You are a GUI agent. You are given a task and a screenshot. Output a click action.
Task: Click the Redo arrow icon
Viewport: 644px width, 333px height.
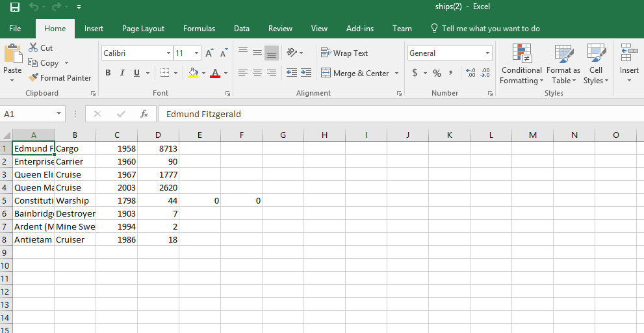pos(56,7)
